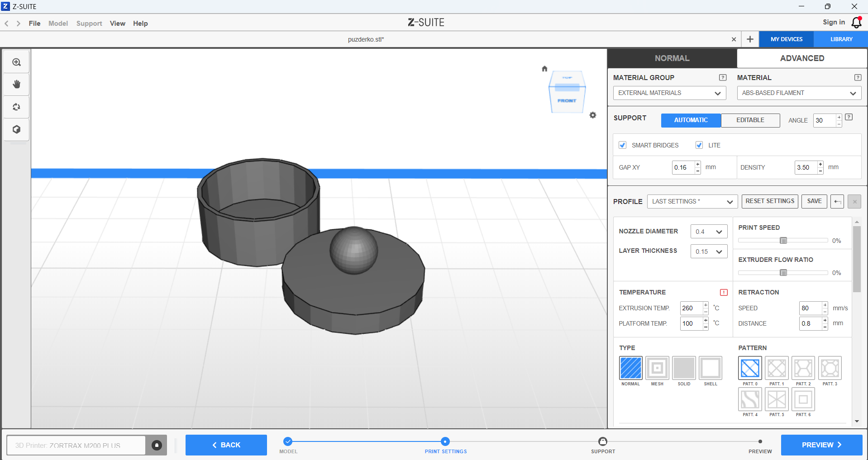Increase Gap XY value
The width and height of the screenshot is (868, 460).
698,164
